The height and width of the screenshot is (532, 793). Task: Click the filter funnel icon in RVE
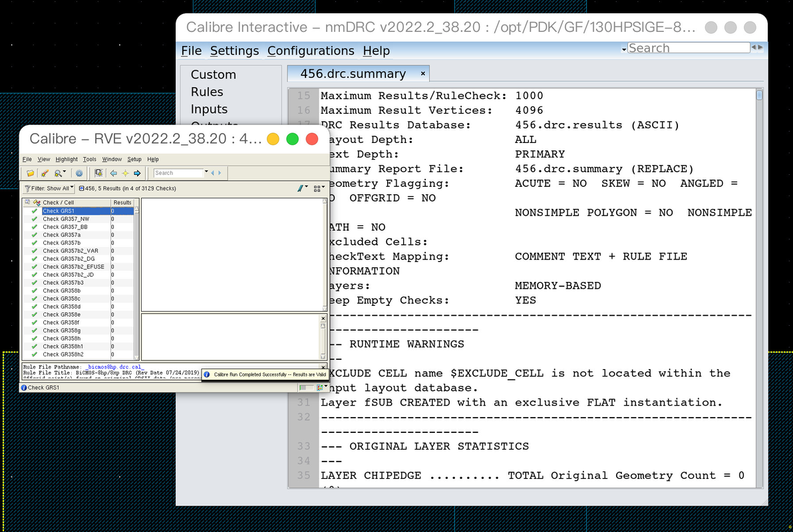point(27,189)
